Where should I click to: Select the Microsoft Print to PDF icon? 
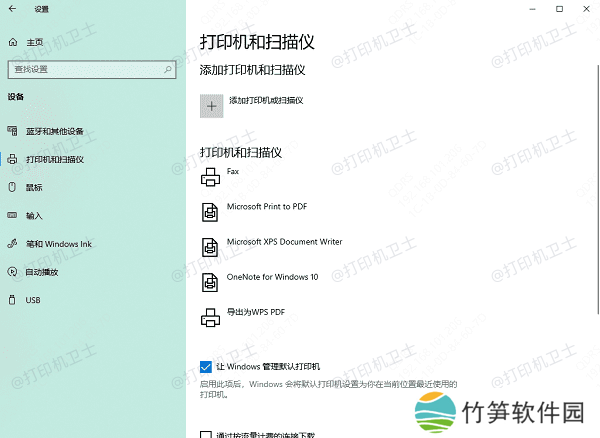(x=210, y=212)
